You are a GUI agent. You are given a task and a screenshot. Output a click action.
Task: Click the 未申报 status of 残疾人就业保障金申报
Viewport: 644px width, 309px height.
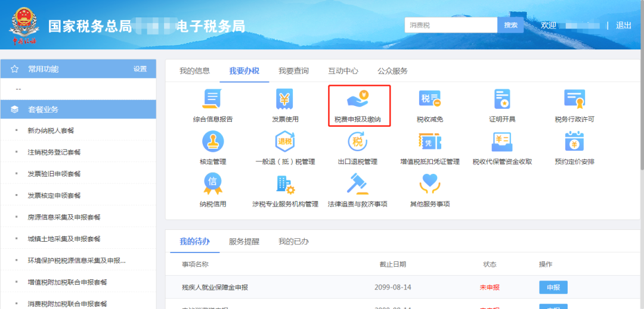(490, 288)
